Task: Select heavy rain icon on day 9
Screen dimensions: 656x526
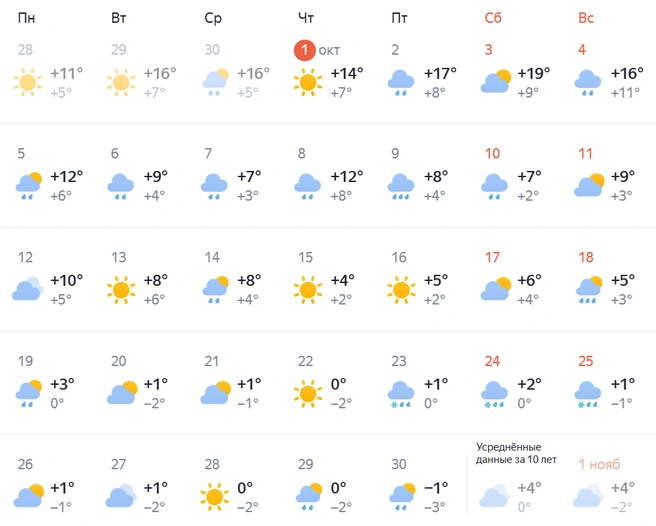Action: tap(401, 186)
